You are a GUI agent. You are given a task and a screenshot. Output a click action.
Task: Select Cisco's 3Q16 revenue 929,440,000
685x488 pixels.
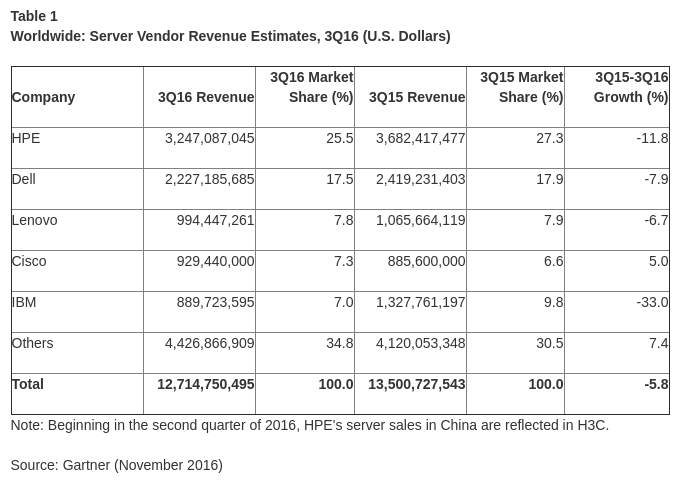(215, 261)
